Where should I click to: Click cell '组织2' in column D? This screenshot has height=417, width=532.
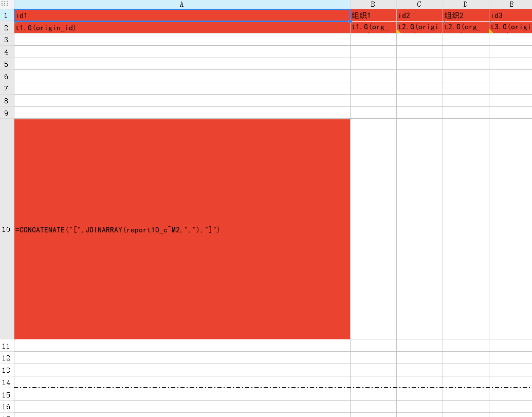tap(466, 15)
